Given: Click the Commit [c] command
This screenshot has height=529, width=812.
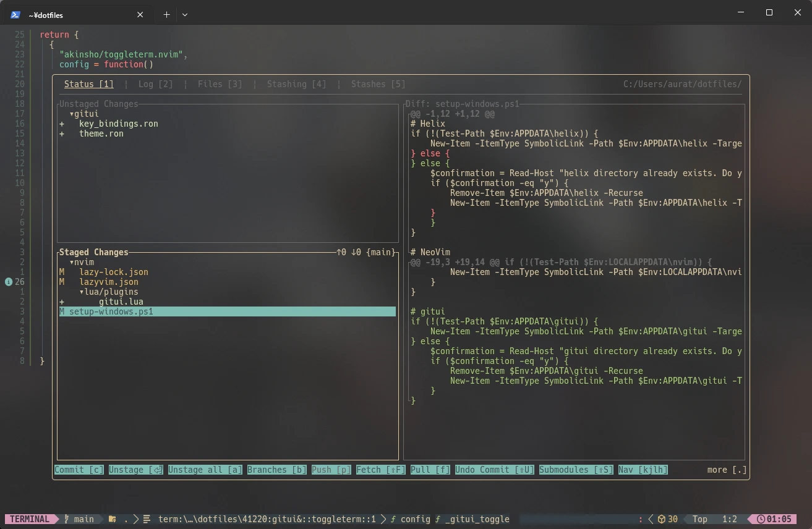Looking at the screenshot, I should click(79, 470).
